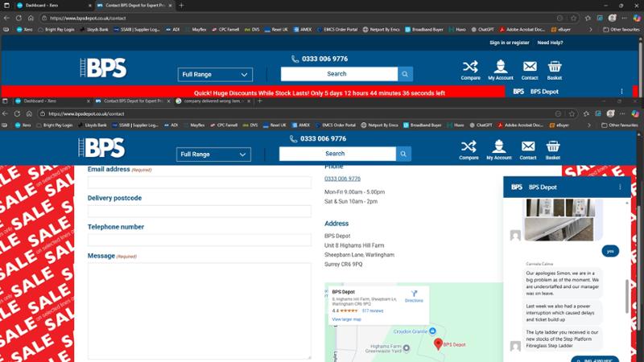Go back in the three-tab browser window
644x362 pixels.
point(5,113)
